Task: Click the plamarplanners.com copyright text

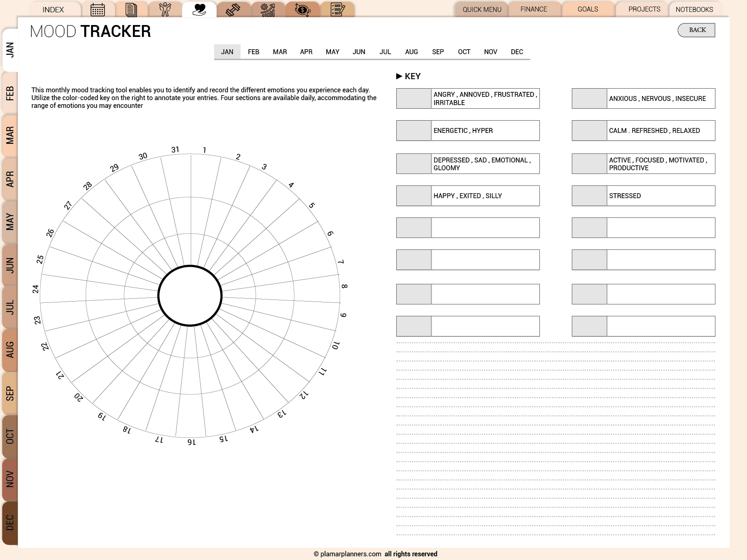Action: 375,554
